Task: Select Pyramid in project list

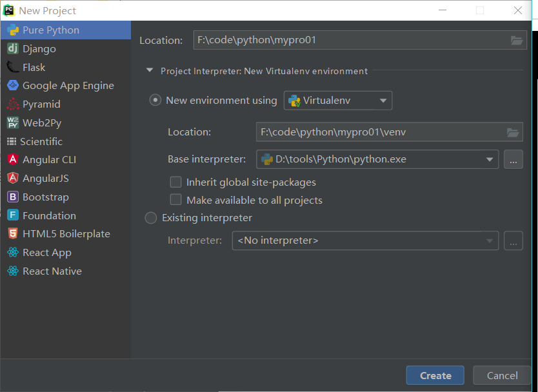Action: tap(66, 104)
